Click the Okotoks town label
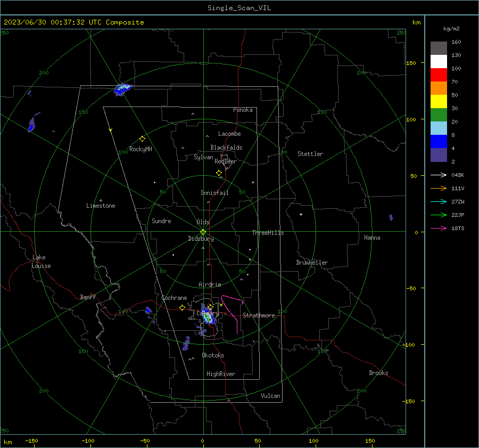This screenshot has width=479, height=448. (213, 355)
